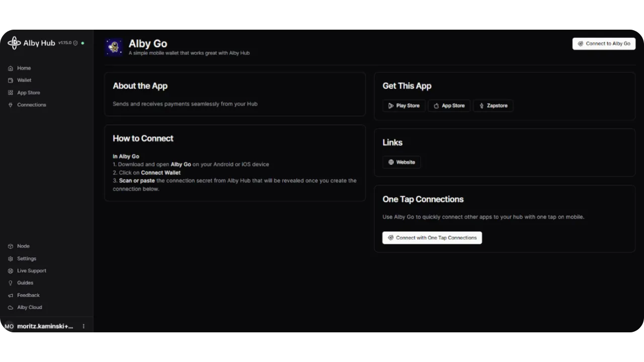Open Live Support
644x362 pixels.
click(31, 271)
